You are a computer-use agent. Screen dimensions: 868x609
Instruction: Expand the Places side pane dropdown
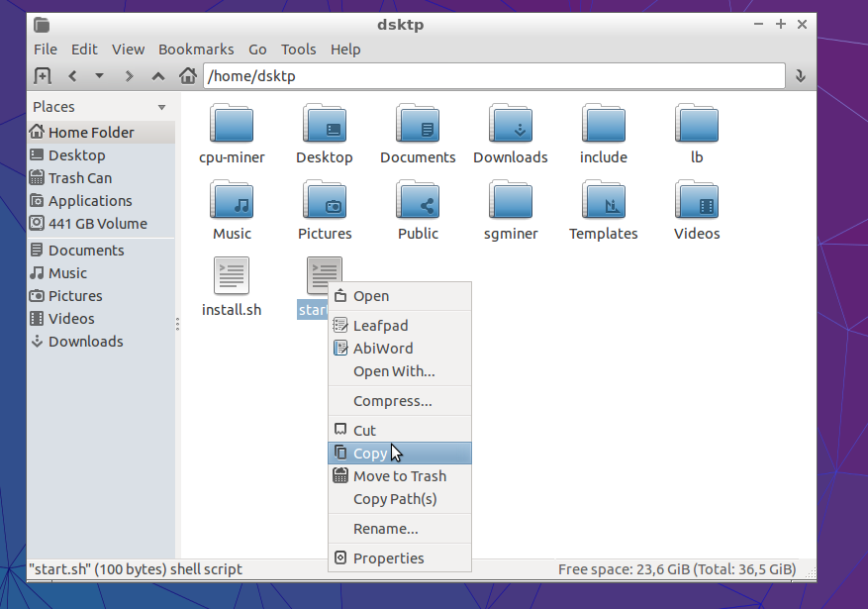pos(161,107)
